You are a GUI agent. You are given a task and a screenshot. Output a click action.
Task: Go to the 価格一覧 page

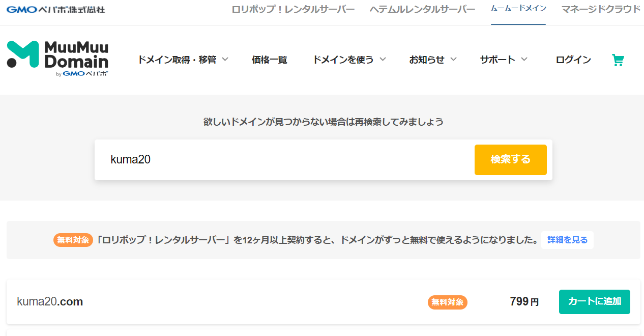[269, 60]
